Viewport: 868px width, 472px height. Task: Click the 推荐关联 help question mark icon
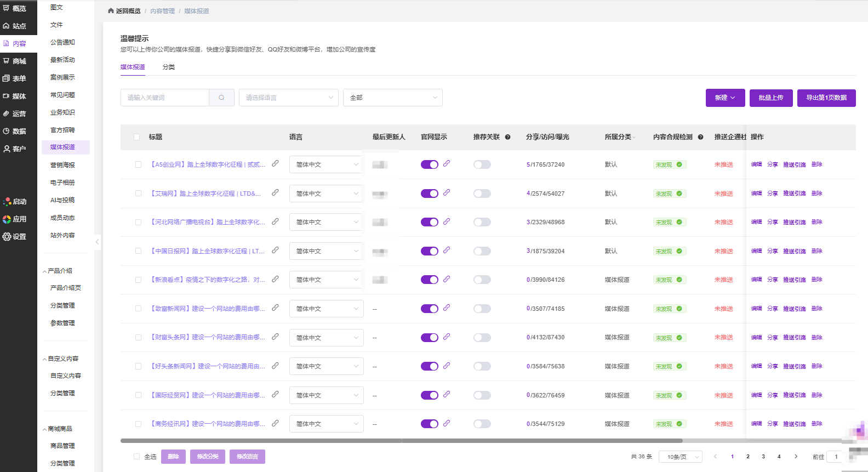[507, 137]
